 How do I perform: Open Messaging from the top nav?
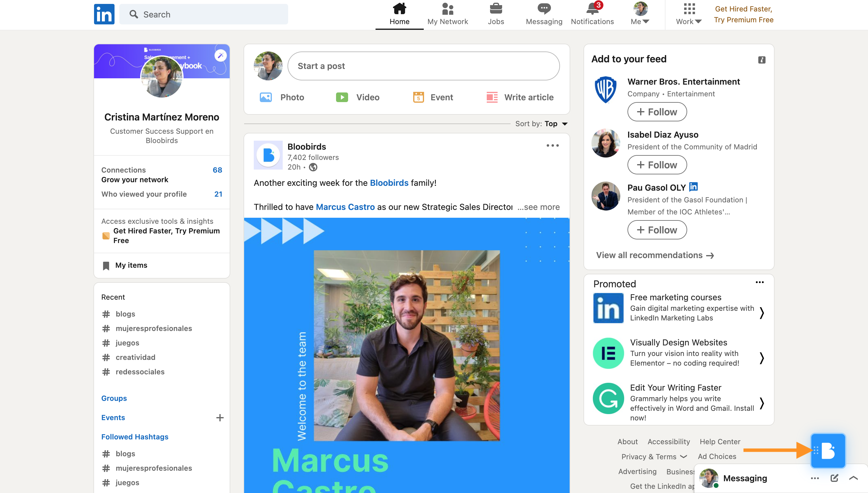point(544,14)
